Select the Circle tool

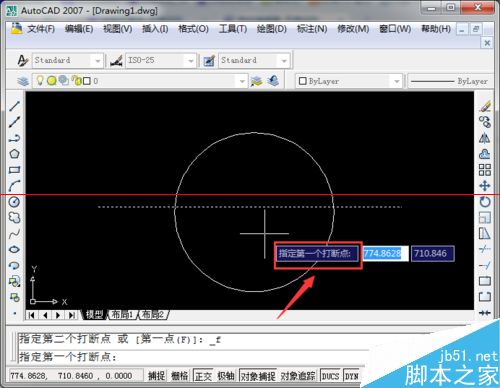point(14,202)
